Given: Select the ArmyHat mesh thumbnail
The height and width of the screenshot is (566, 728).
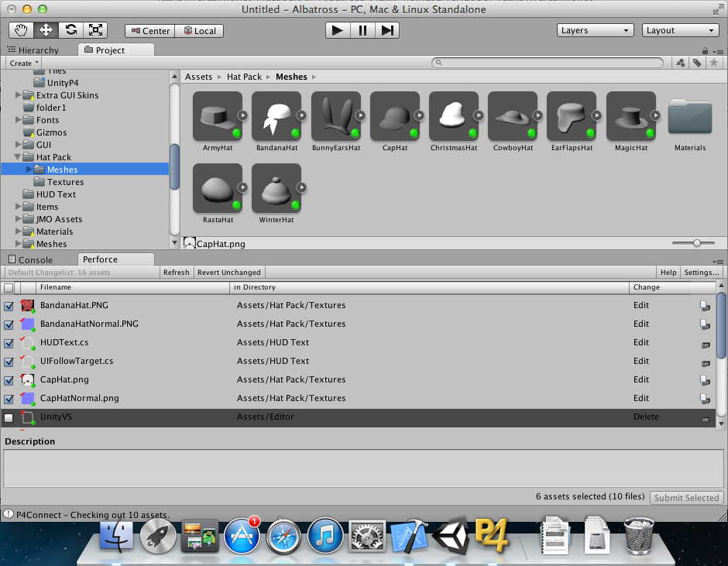Looking at the screenshot, I should point(218,116).
